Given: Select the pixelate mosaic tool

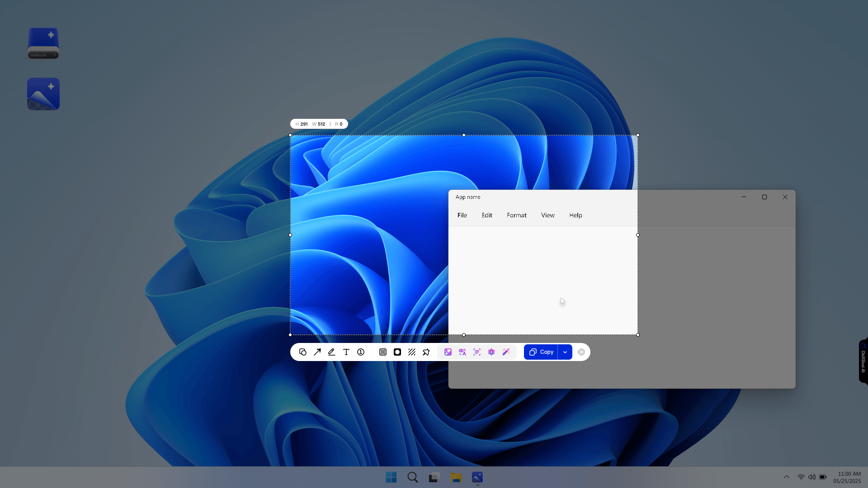Looking at the screenshot, I should (x=383, y=352).
